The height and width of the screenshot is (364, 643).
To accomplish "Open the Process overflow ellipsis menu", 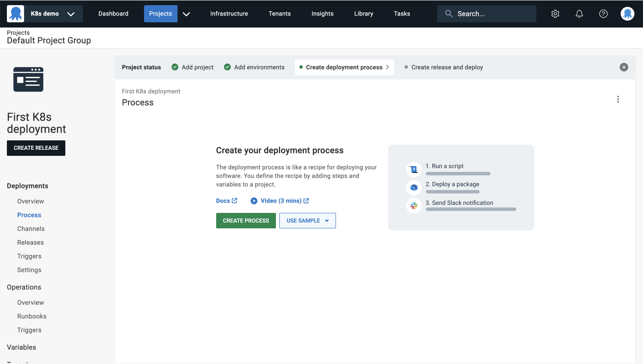I will (x=618, y=99).
